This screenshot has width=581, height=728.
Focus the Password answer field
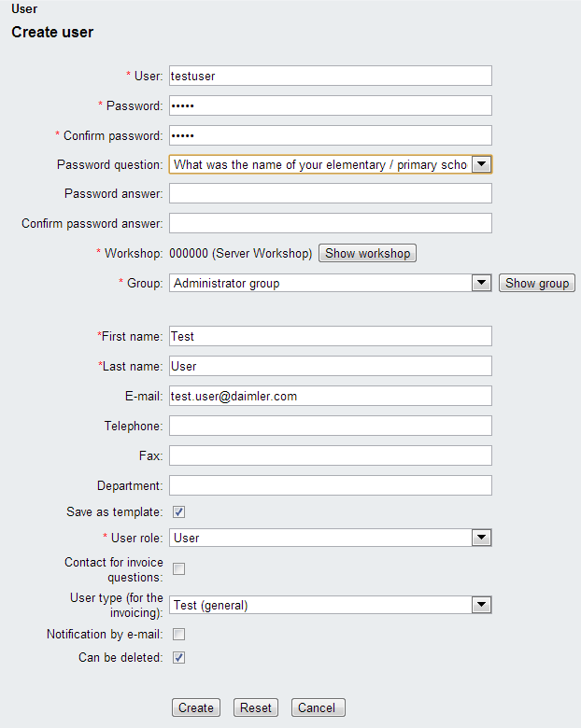(x=330, y=193)
